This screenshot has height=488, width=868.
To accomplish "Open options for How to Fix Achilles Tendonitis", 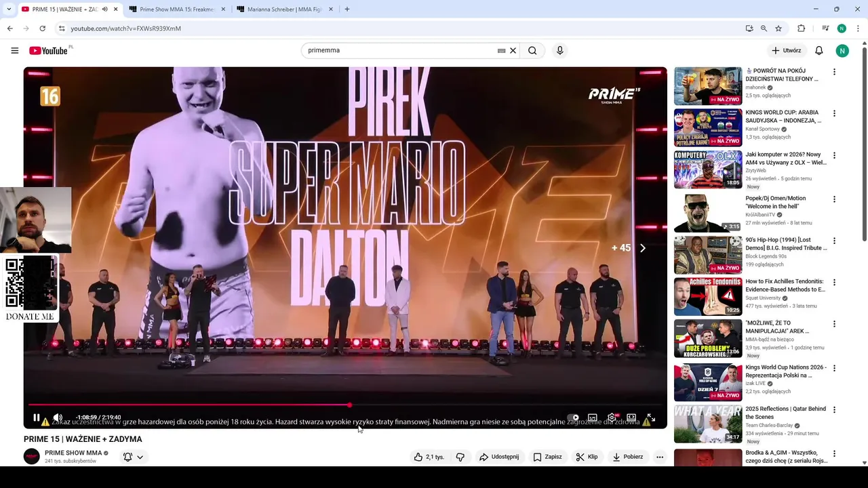I will click(834, 282).
